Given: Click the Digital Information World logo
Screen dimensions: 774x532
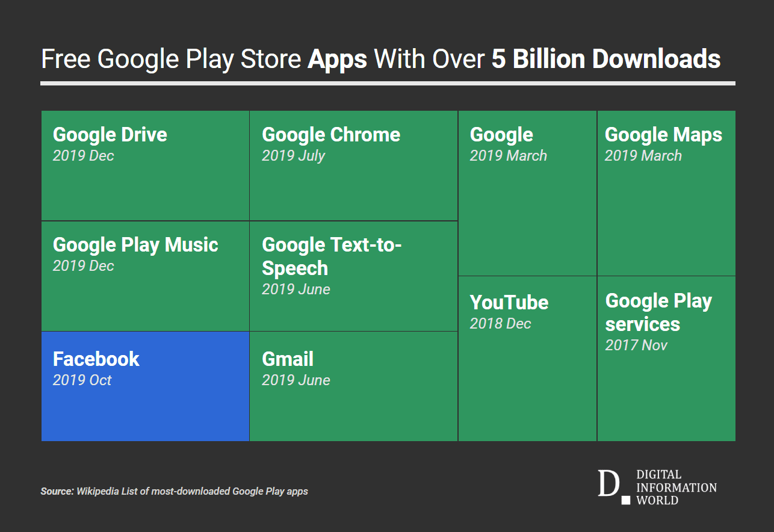Looking at the screenshot, I should click(x=656, y=486).
